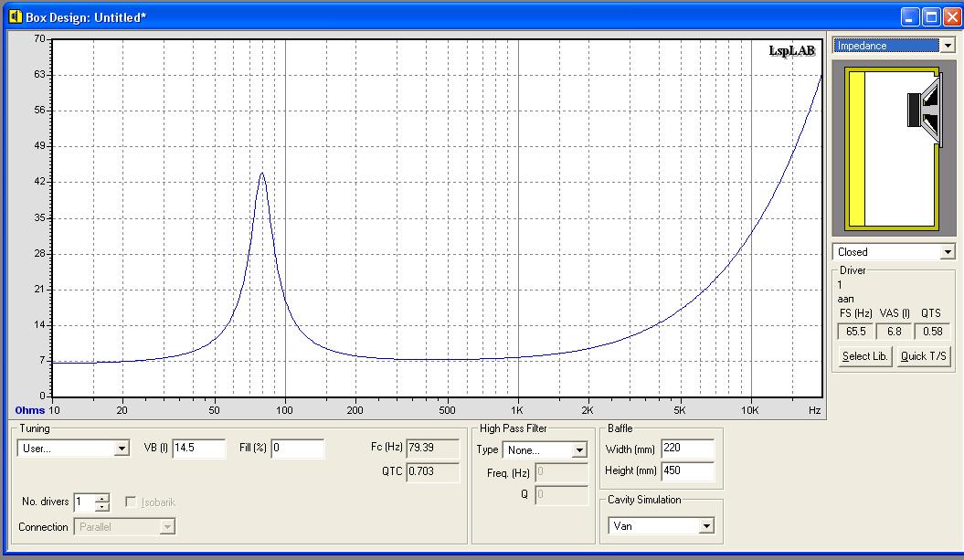This screenshot has width=964, height=560.
Task: Increase the No. drivers stepper value
Action: (x=102, y=498)
